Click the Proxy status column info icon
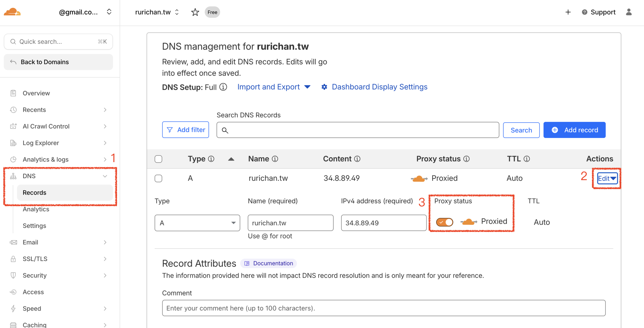644x328 pixels. (467, 159)
